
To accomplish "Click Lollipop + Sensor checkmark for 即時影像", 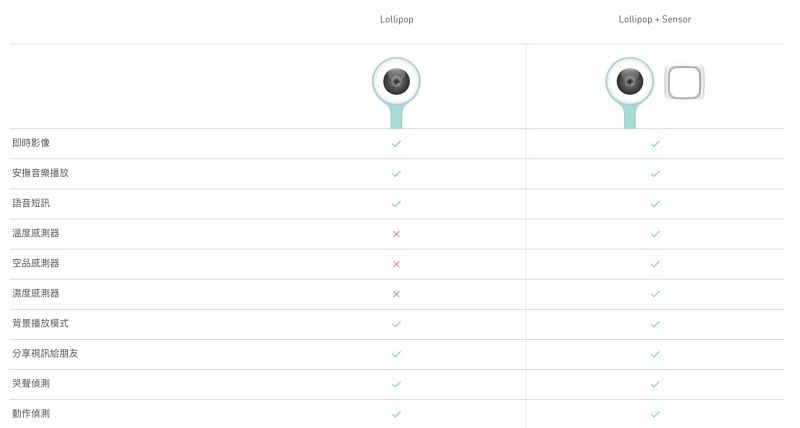I will click(655, 143).
